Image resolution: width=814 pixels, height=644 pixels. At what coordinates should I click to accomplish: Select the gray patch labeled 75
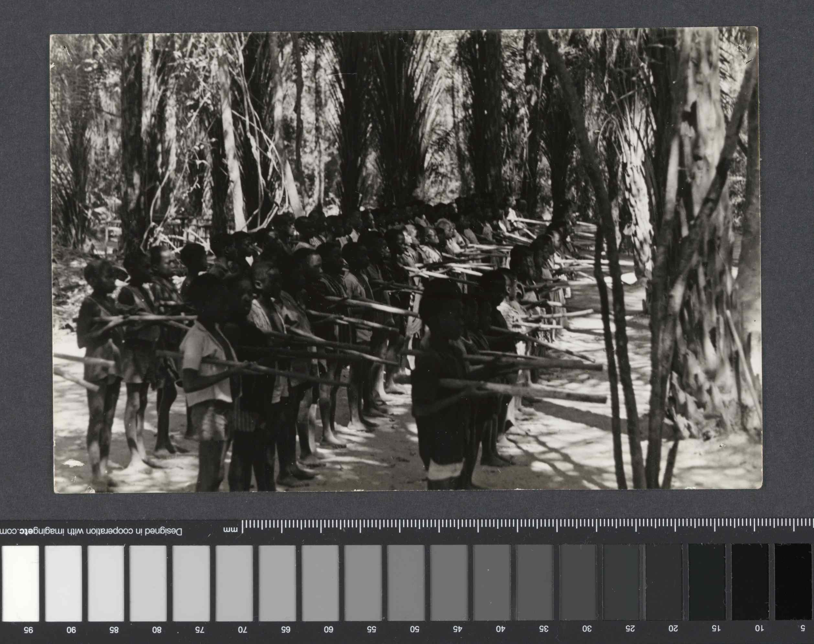point(191,584)
